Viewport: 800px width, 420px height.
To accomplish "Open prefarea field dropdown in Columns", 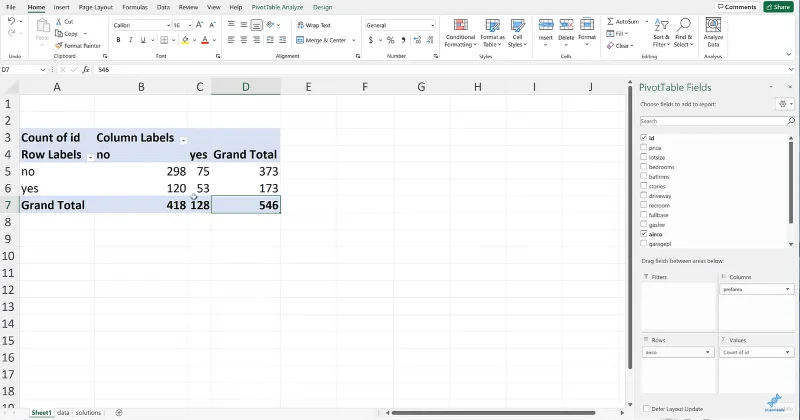I will [787, 289].
